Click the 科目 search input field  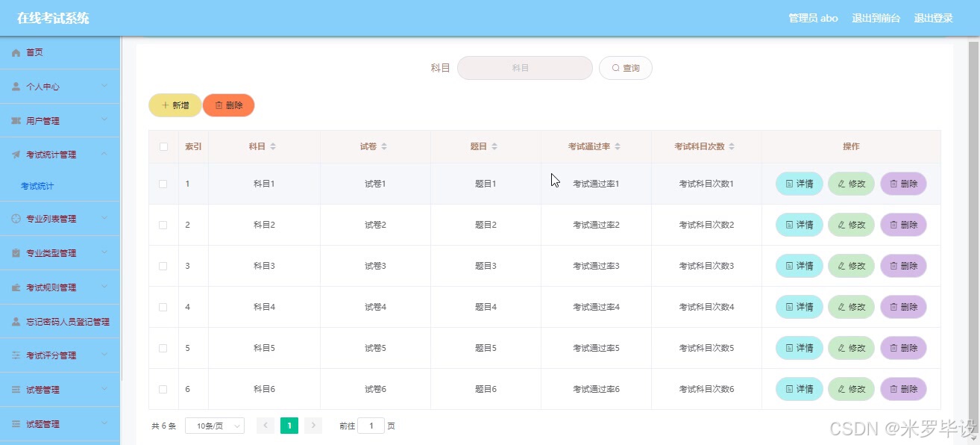click(x=525, y=68)
